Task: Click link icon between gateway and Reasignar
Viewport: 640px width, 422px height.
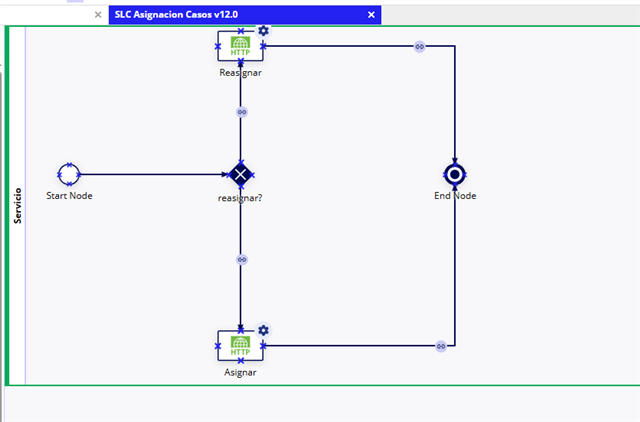Action: [x=242, y=112]
